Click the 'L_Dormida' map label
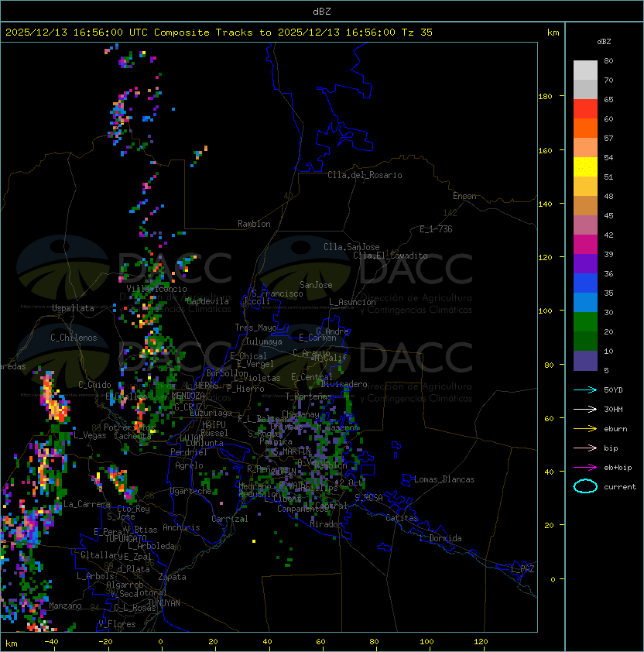Viewport: 644px width, 652px height. (x=440, y=538)
